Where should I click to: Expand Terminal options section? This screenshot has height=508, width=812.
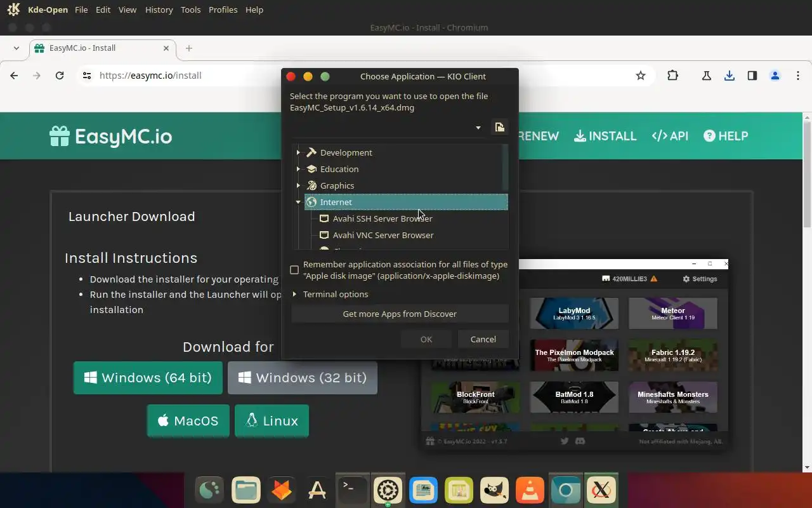294,294
